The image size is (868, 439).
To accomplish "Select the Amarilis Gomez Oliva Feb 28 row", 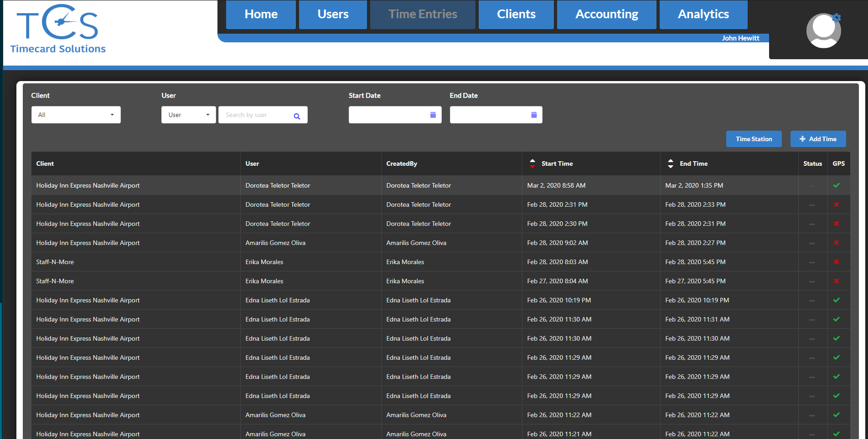I will tap(275, 243).
